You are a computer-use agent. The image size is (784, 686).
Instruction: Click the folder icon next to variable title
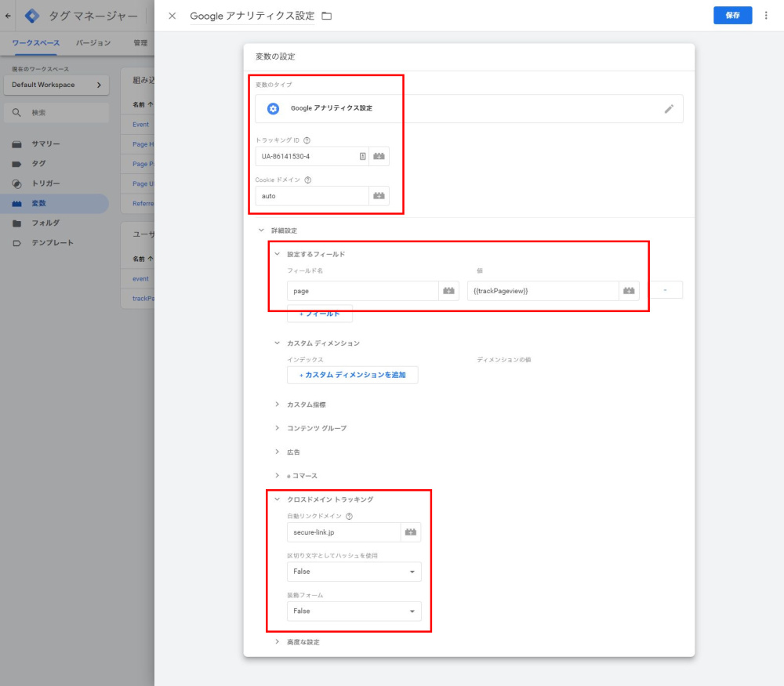pos(327,16)
